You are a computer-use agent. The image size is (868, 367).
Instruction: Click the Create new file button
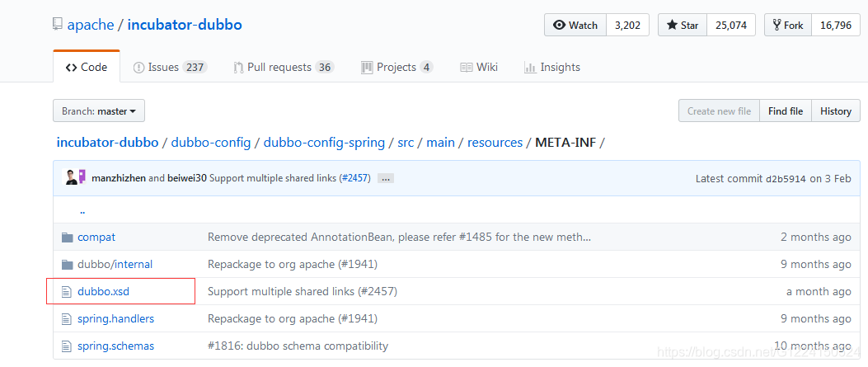[719, 111]
